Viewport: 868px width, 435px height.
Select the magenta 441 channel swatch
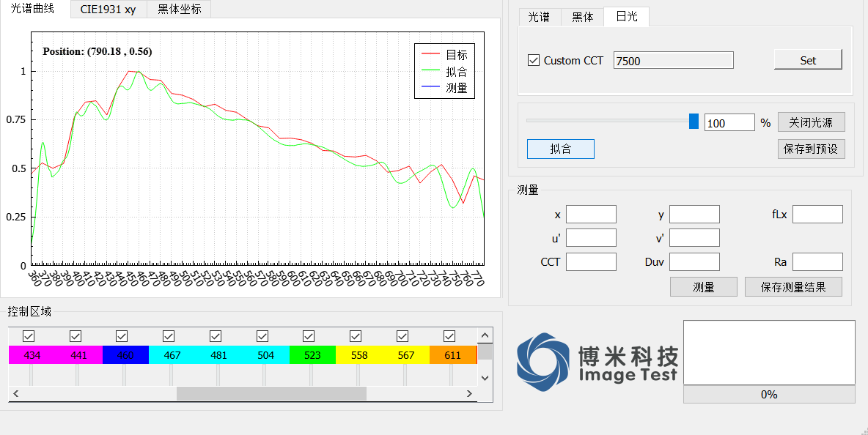pos(79,355)
